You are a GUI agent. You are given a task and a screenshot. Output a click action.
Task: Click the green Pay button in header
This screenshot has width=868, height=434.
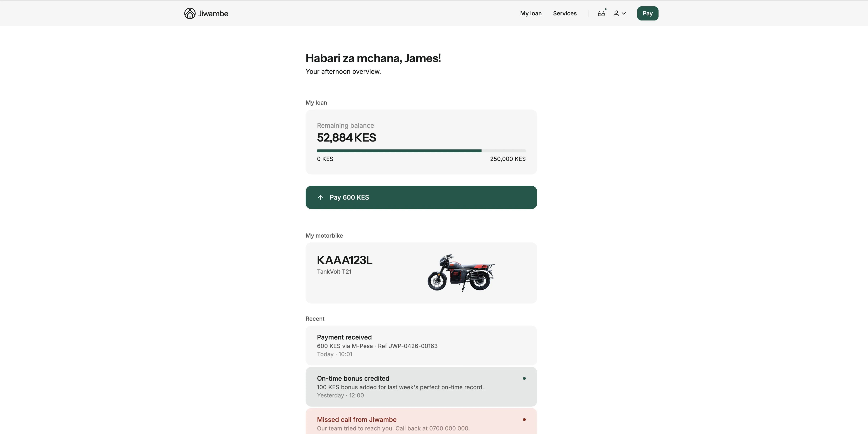(x=648, y=14)
